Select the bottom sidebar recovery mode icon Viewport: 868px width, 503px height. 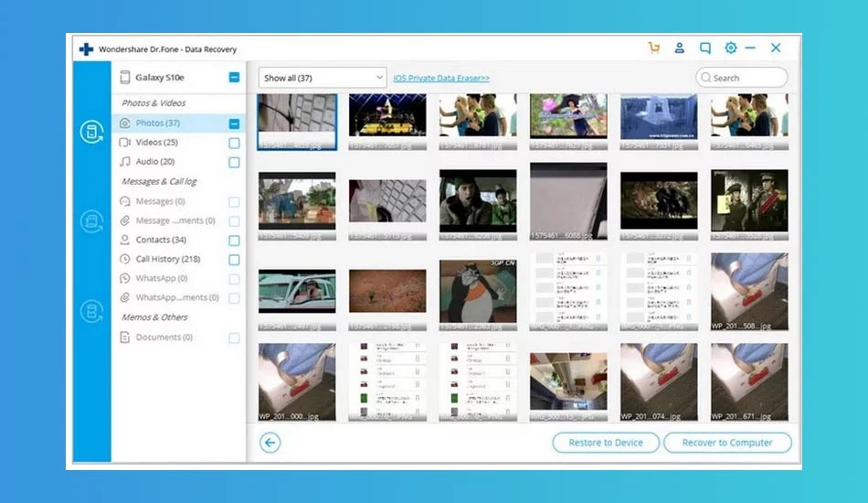point(91,311)
